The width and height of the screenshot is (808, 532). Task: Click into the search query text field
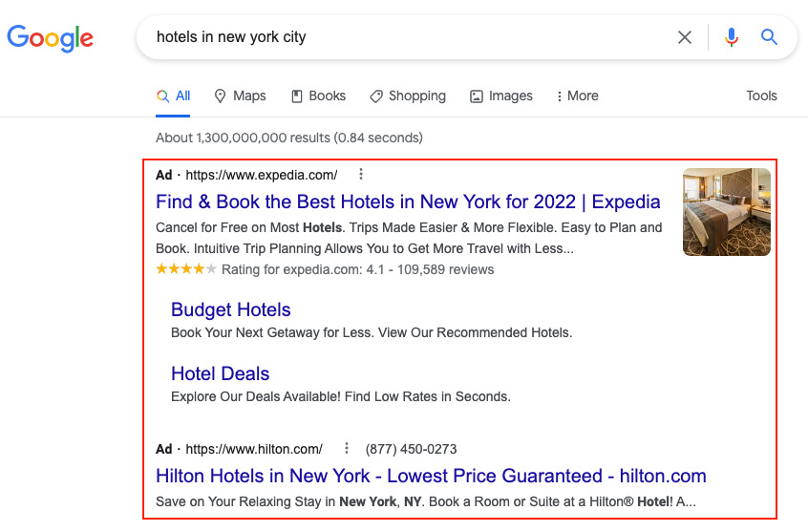tap(401, 37)
